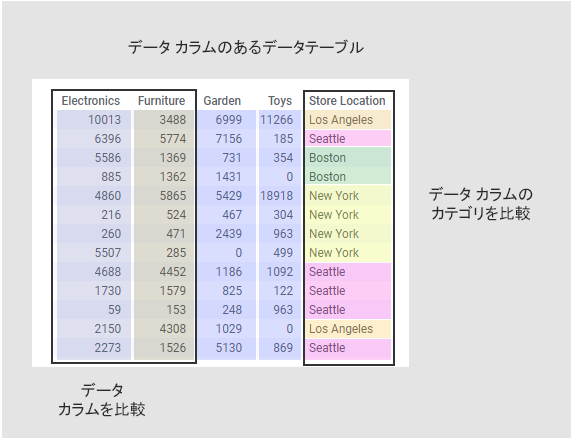Select the Furniture value 1579

tap(173, 290)
